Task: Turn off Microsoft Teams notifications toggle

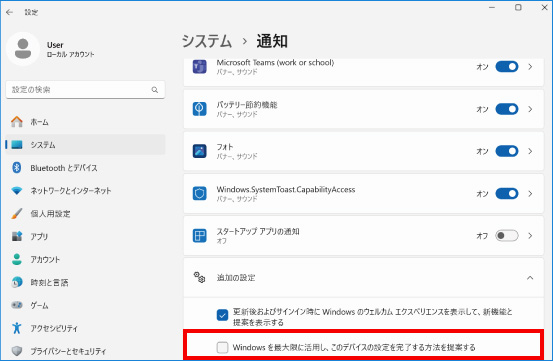Action: coord(507,67)
